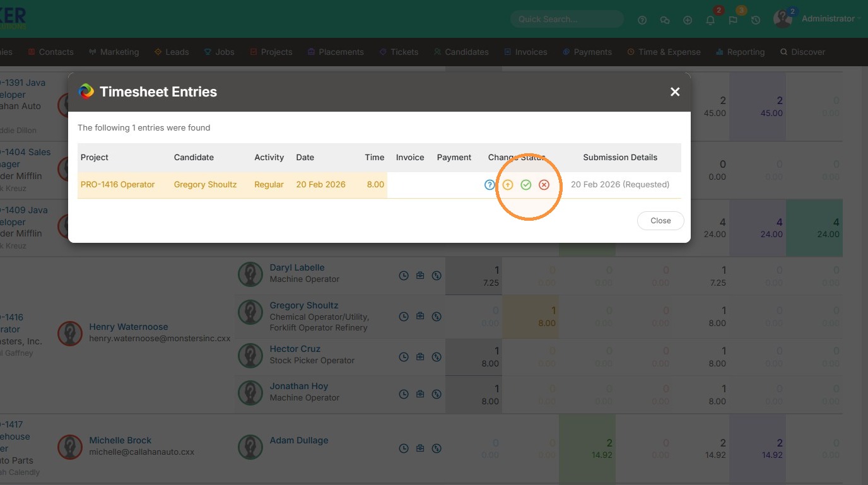The width and height of the screenshot is (868, 485).
Task: Open Henry Waternoose contact link
Action: click(129, 327)
